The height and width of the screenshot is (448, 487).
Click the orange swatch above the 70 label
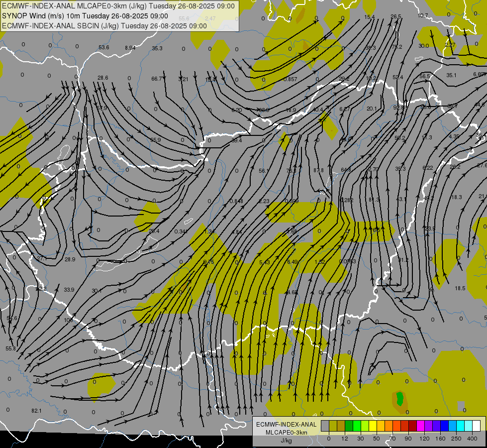(389, 426)
